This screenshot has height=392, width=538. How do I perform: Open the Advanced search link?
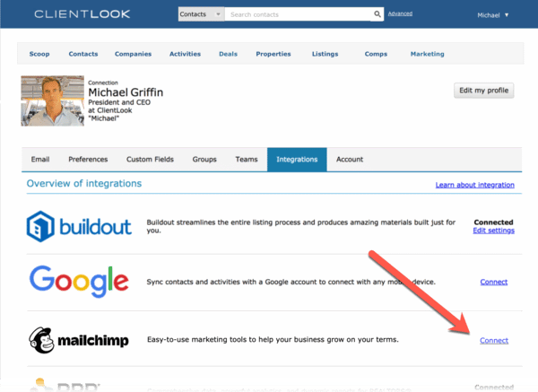click(400, 13)
